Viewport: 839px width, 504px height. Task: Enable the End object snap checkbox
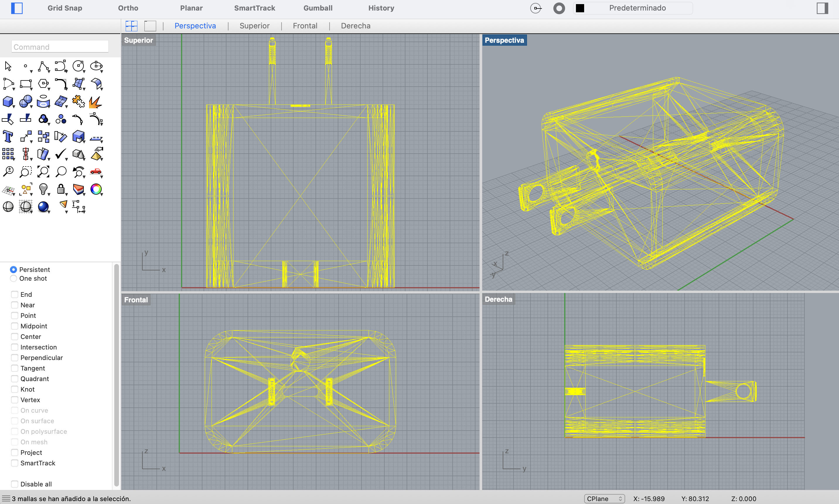pyautogui.click(x=15, y=294)
